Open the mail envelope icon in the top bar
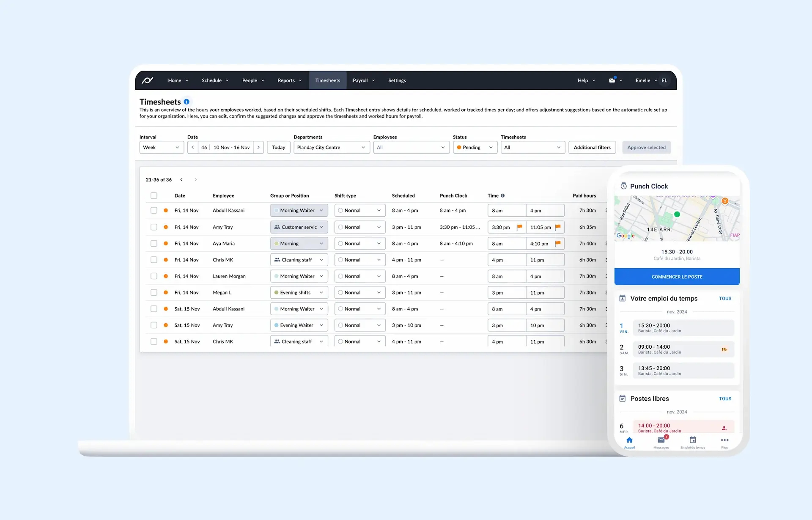This screenshot has width=812, height=520. 613,80
